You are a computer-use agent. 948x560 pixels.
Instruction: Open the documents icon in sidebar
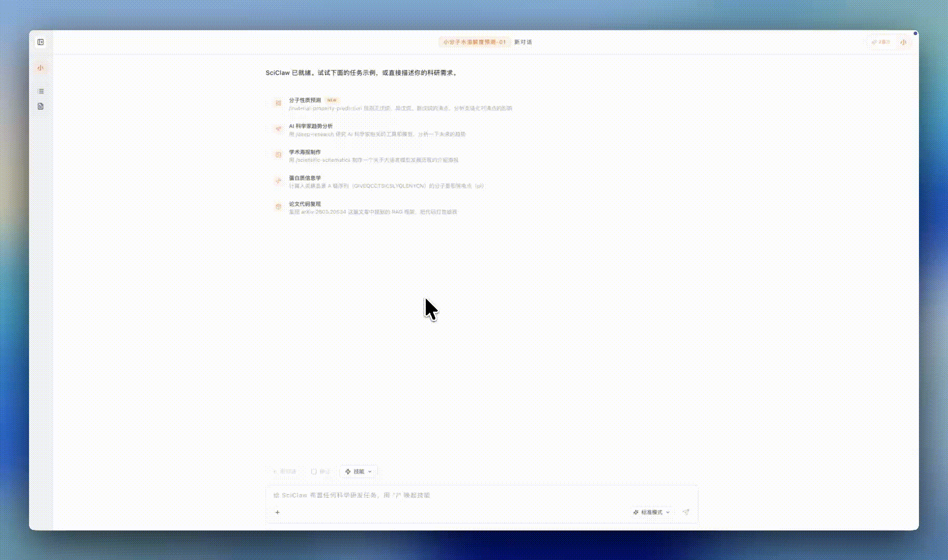point(40,106)
